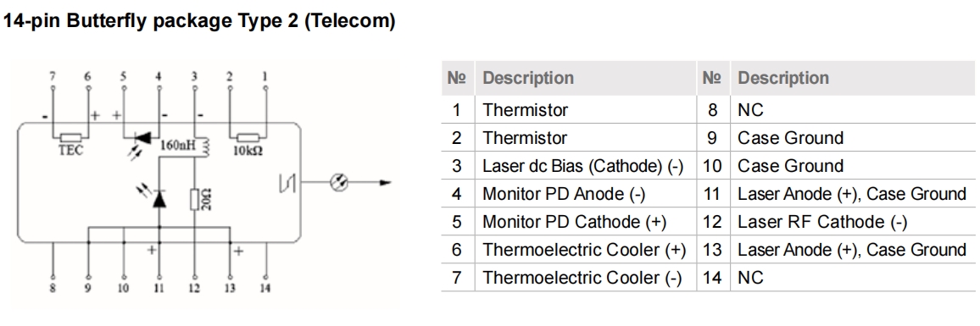Select the Thermoelectric Cooler (+) row
The height and width of the screenshot is (326, 980).
click(568, 250)
